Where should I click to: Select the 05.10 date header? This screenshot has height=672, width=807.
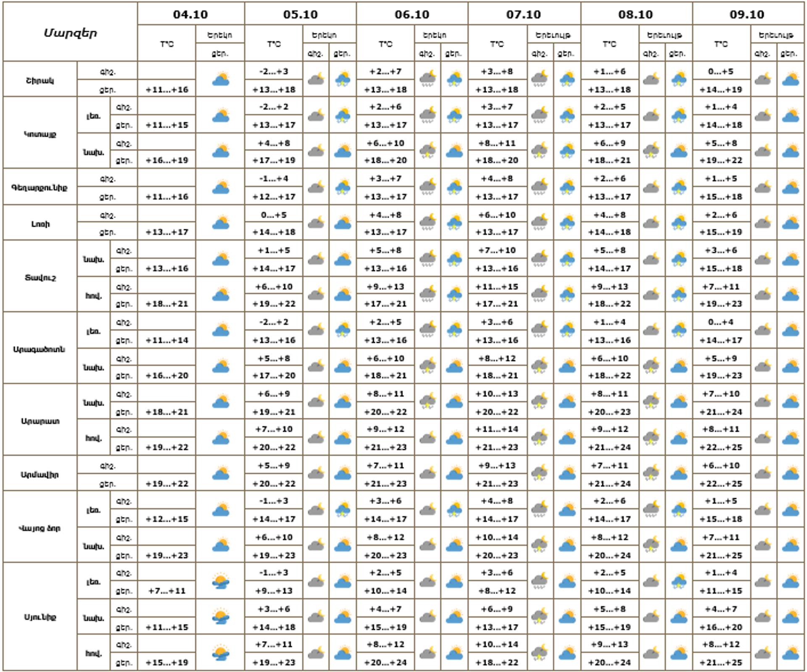[301, 14]
